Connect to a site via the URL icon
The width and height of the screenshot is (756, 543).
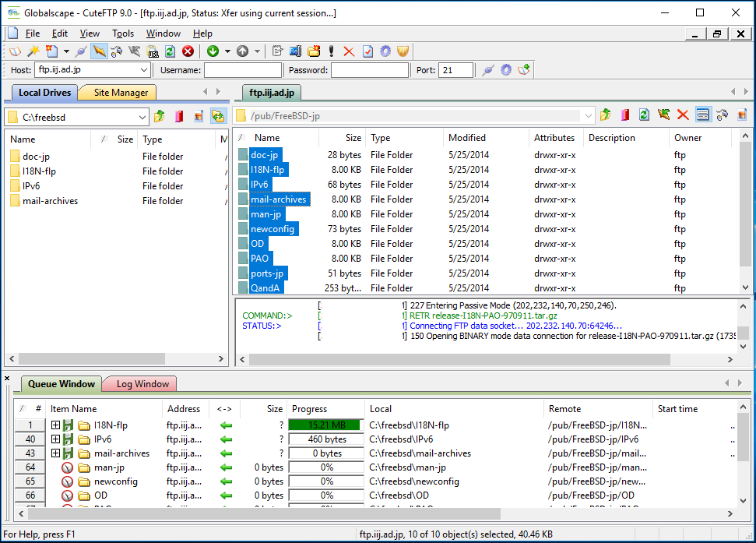point(153,51)
